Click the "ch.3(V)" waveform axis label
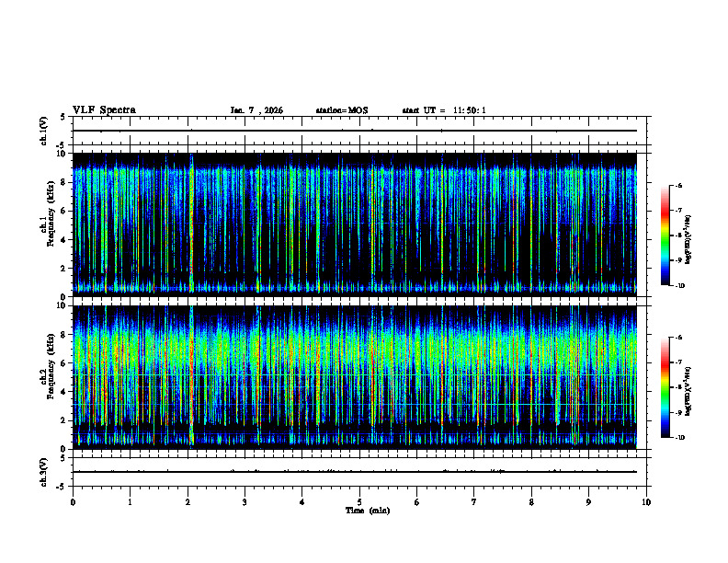This screenshot has height=563, width=728. click(44, 472)
